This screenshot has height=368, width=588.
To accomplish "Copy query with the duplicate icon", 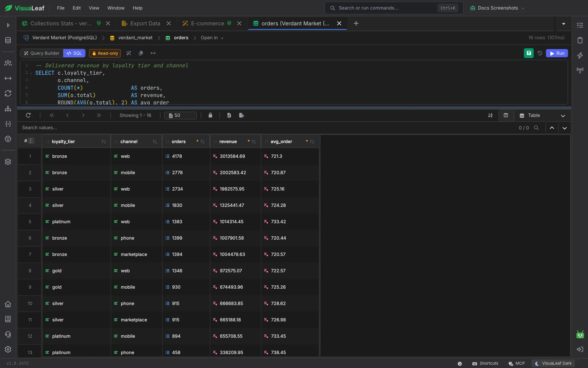I will [x=141, y=53].
